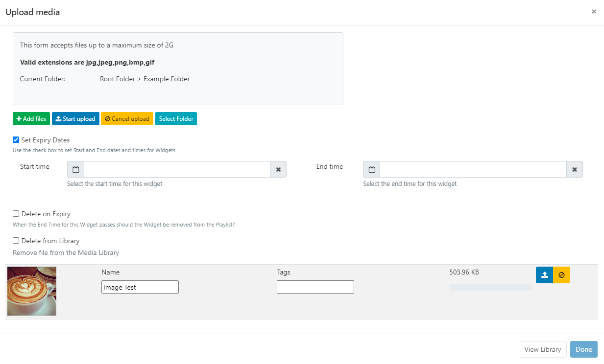The width and height of the screenshot is (604, 364).
Task: Clear the End time field
Action: tap(575, 169)
